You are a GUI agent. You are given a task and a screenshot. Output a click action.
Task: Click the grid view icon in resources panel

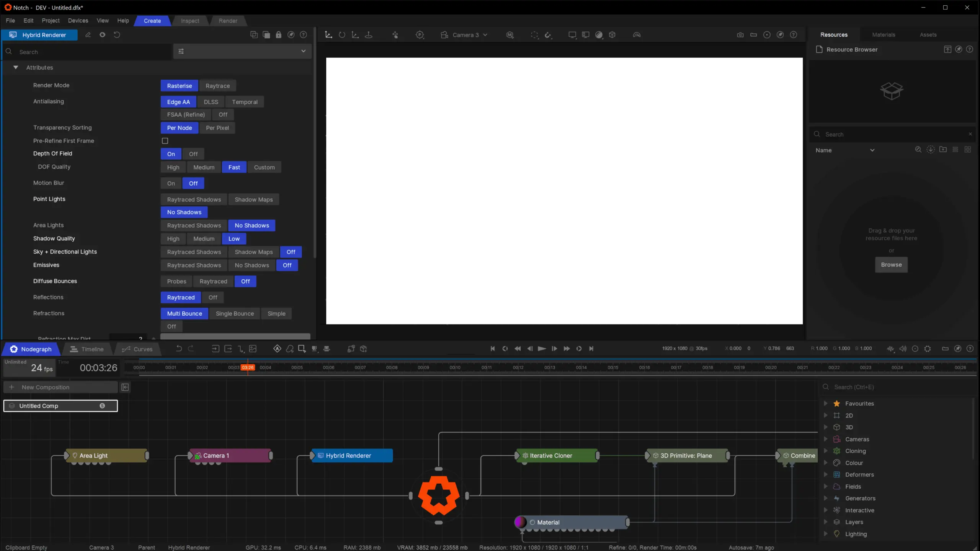pos(968,150)
